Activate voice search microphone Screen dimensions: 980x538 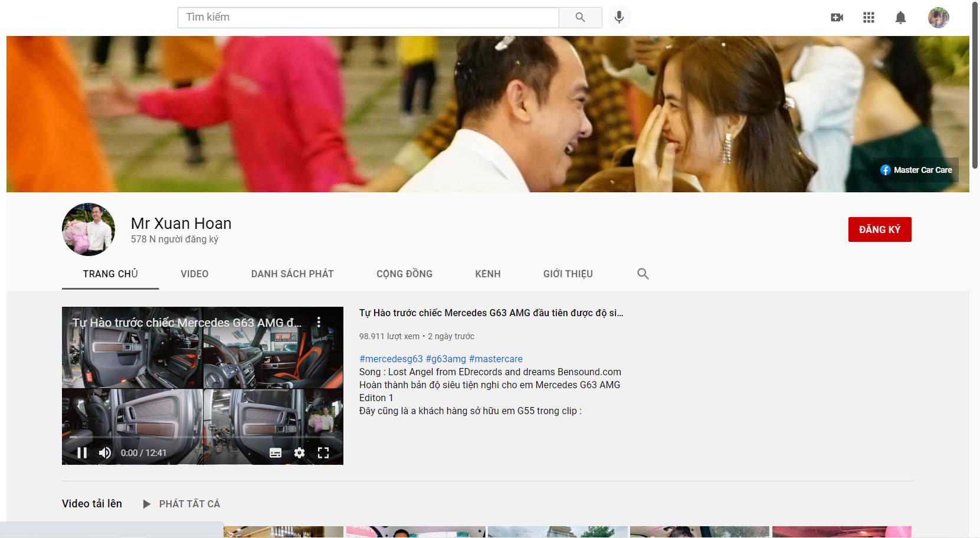[619, 18]
